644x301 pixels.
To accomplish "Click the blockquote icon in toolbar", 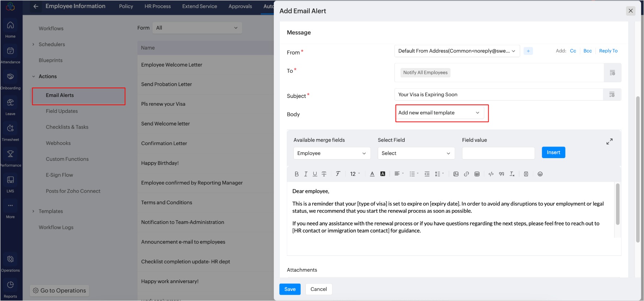I will coord(501,174).
